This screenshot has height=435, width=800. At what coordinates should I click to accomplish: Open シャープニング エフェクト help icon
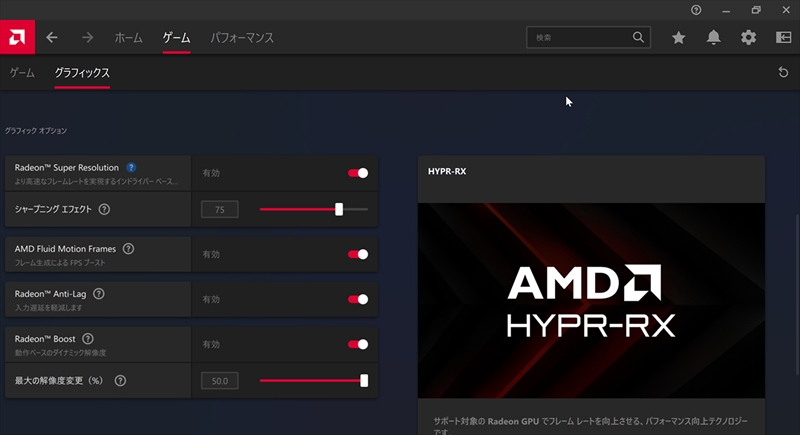[x=104, y=209]
